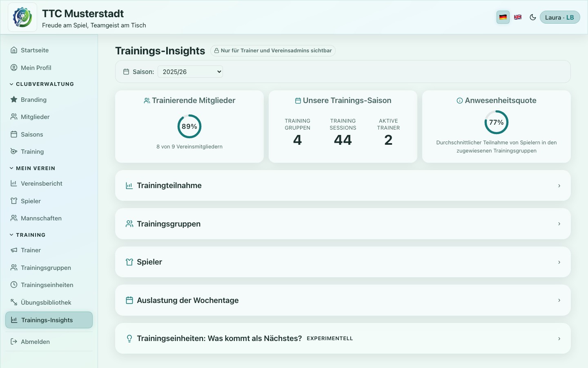The image size is (588, 368).
Task: Click the Trainings-Insights page heading
Action: tap(160, 51)
